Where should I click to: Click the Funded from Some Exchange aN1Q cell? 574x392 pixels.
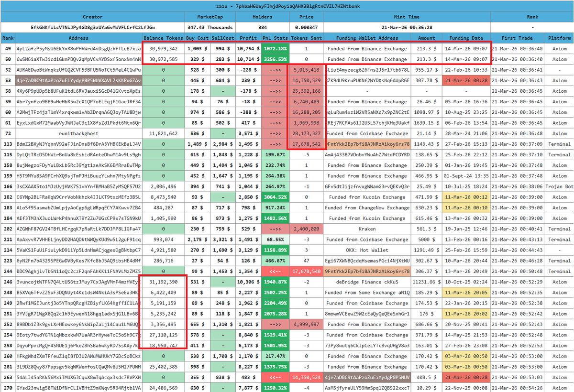click(x=367, y=293)
